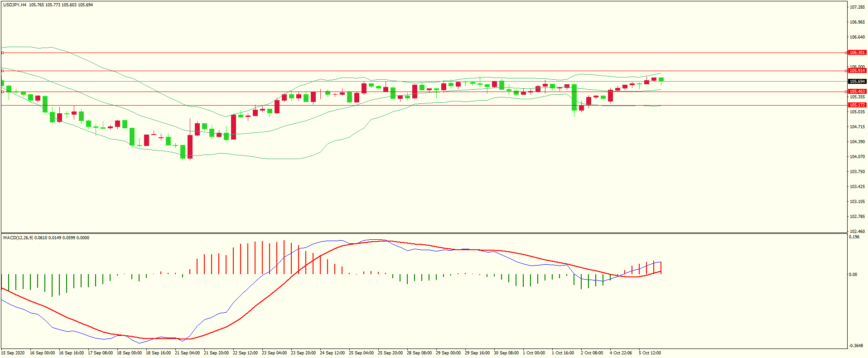Click the 0.196 value on the MACD scale
This screenshot has width=868, height=358.
(854, 237)
